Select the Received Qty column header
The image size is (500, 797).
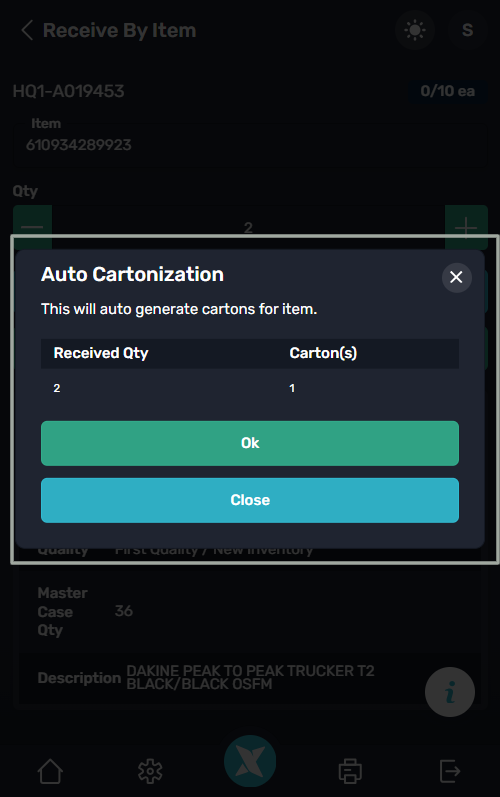tap(101, 353)
